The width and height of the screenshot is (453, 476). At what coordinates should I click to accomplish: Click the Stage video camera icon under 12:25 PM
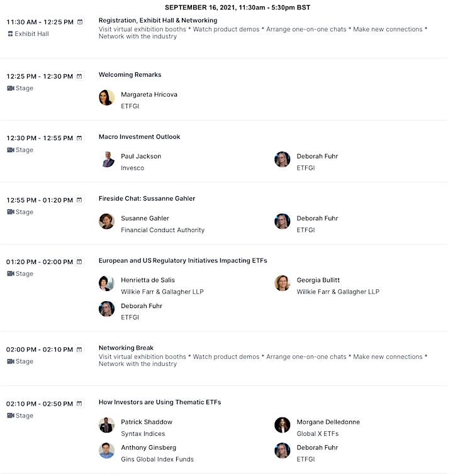pos(11,88)
